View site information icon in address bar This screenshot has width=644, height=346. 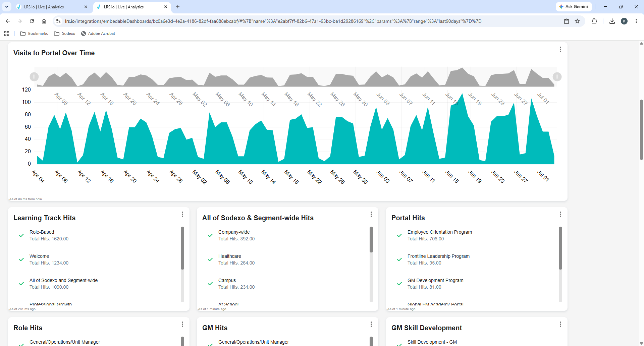tap(58, 21)
